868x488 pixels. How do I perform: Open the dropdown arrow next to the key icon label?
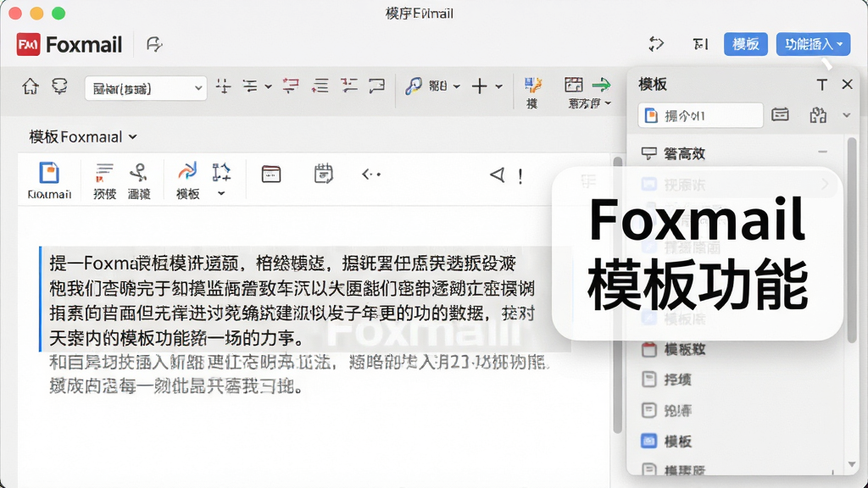457,87
